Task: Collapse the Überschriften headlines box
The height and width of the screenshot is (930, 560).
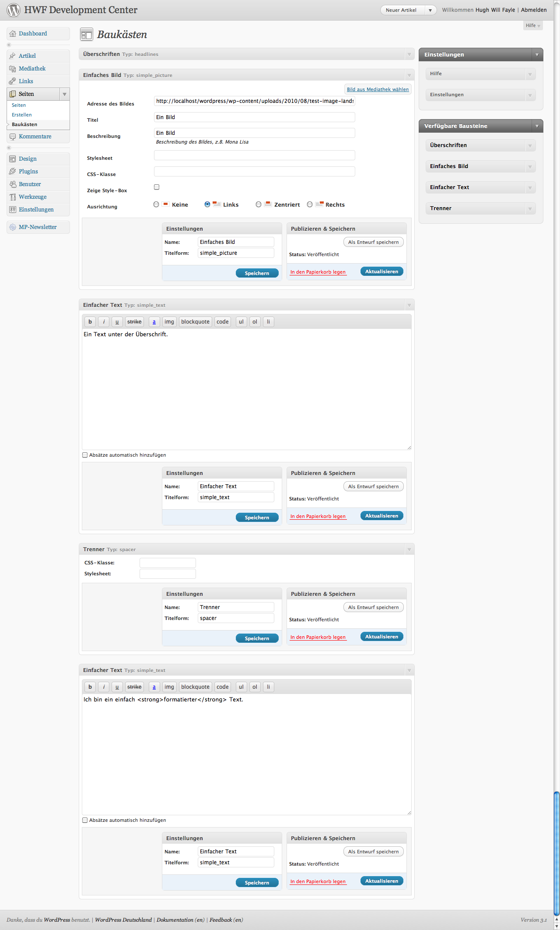Action: pos(409,54)
